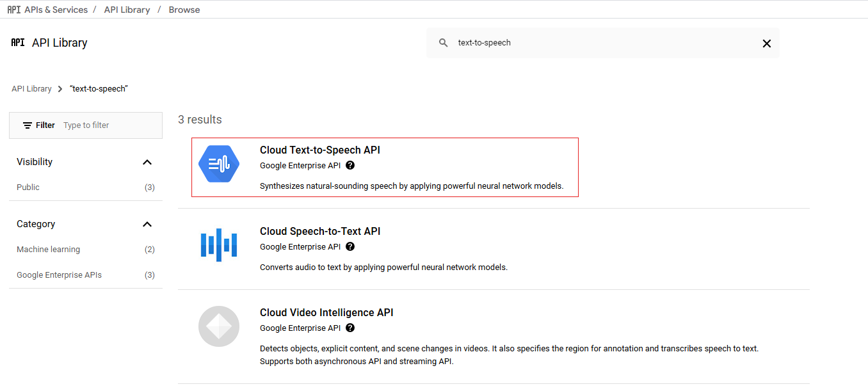868x391 pixels.
Task: Open the Cloud Video Intelligence API diamond icon
Action: click(219, 326)
